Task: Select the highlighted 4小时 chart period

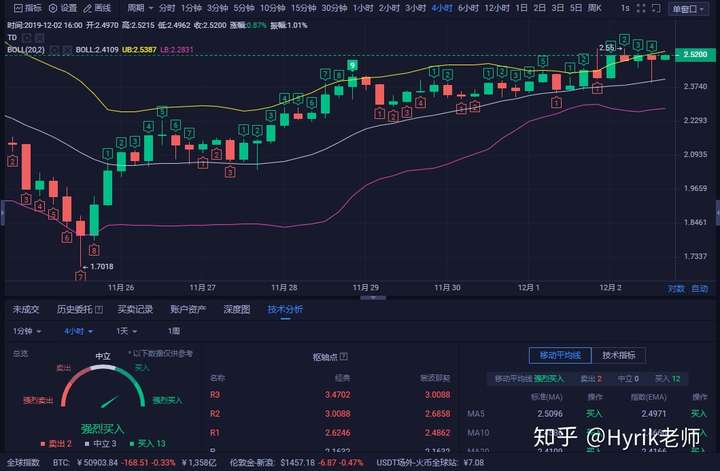Action: coord(442,8)
